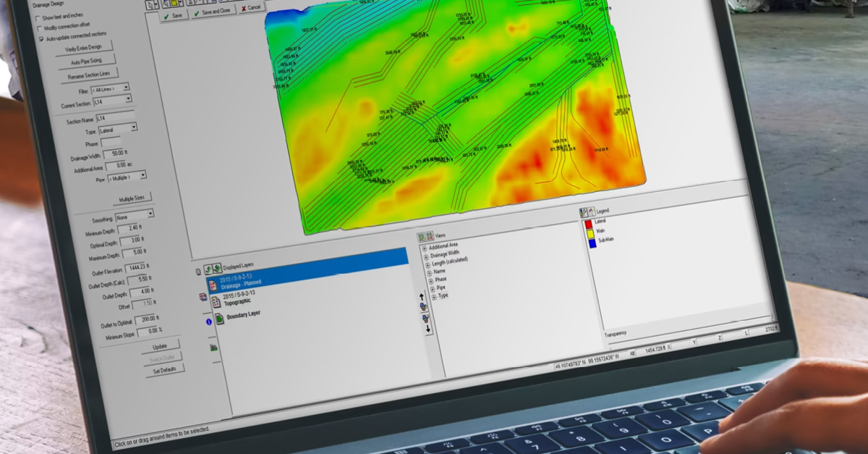Click the blue info icon next to Boundary Layer
The image size is (868, 454).
point(209,322)
